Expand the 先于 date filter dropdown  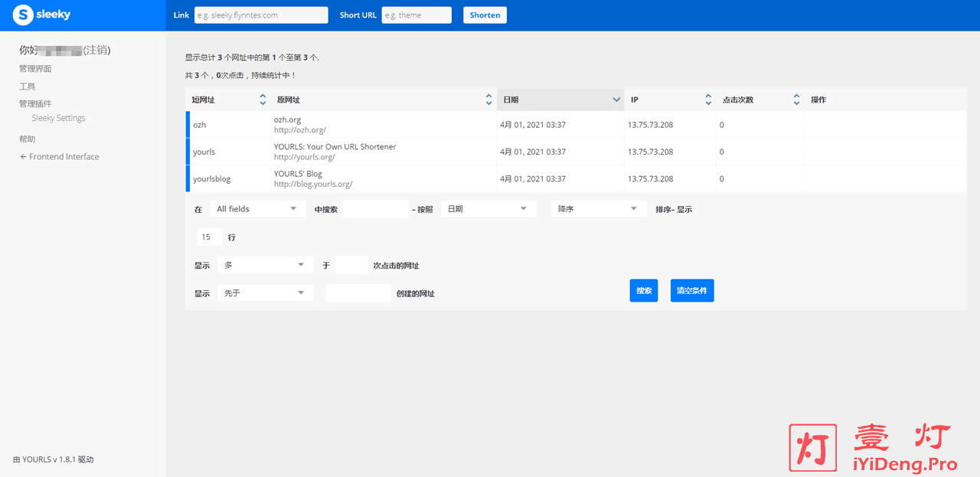265,293
